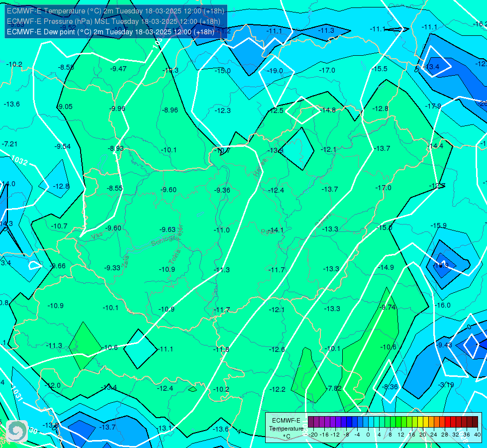Screen dimensions: 487x448
Task: Click the -9.36 dew point value
Action: (222, 190)
